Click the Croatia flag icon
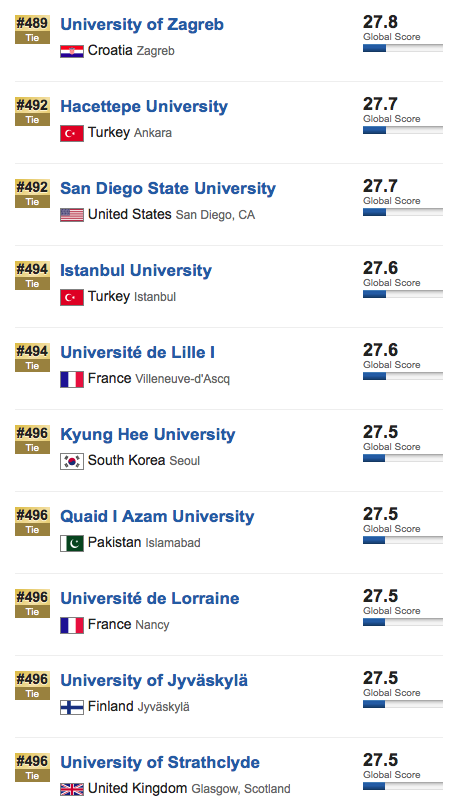 point(72,51)
